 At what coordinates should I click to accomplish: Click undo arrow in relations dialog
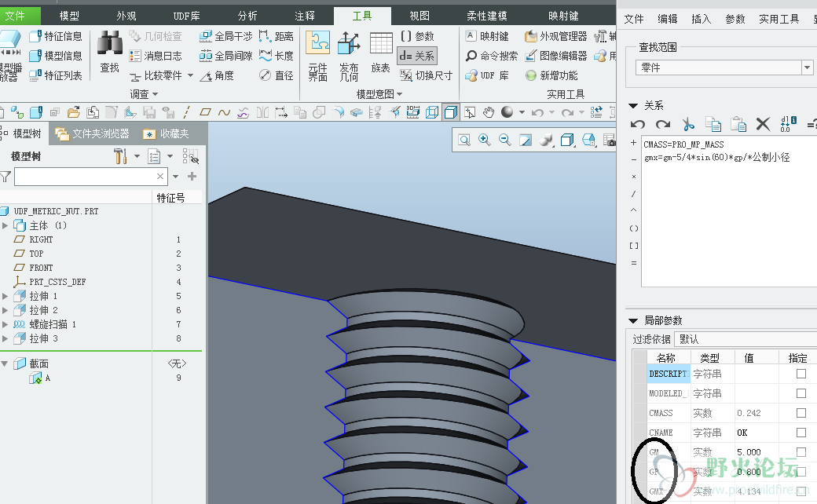coord(638,124)
